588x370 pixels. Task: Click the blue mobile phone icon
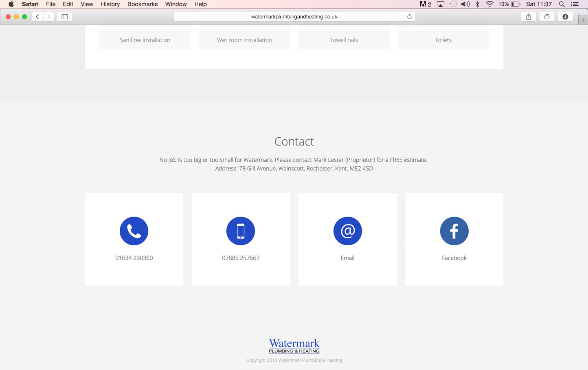[x=241, y=231]
